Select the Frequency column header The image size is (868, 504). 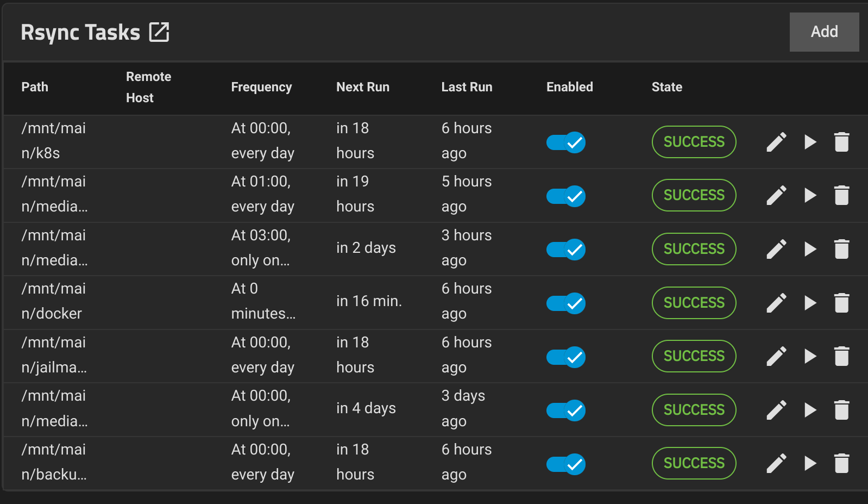tap(261, 87)
